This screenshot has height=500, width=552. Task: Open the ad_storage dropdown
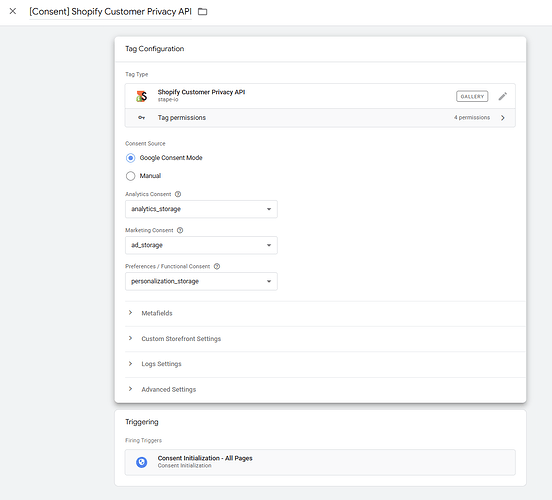tap(201, 245)
